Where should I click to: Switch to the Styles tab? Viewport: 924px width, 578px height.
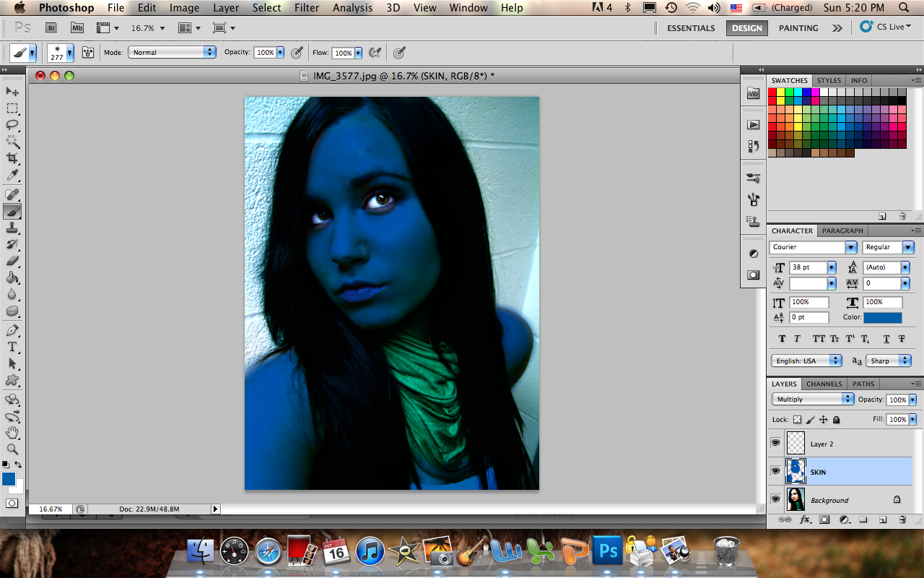(829, 80)
